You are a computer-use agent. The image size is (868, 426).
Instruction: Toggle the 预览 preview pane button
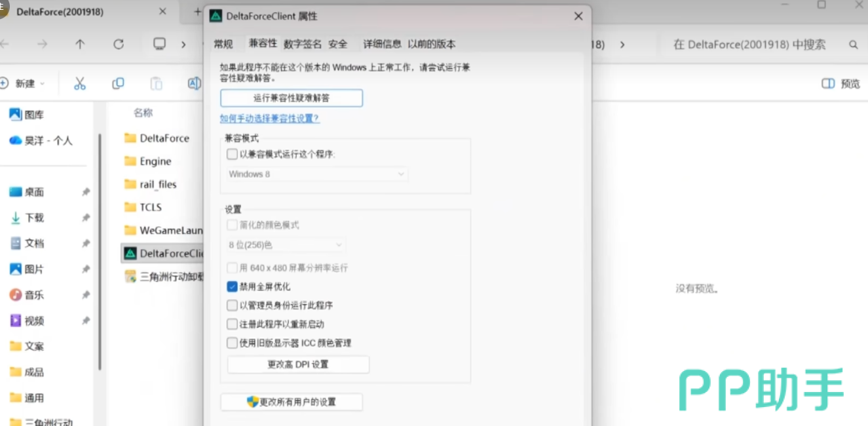pyautogui.click(x=841, y=83)
